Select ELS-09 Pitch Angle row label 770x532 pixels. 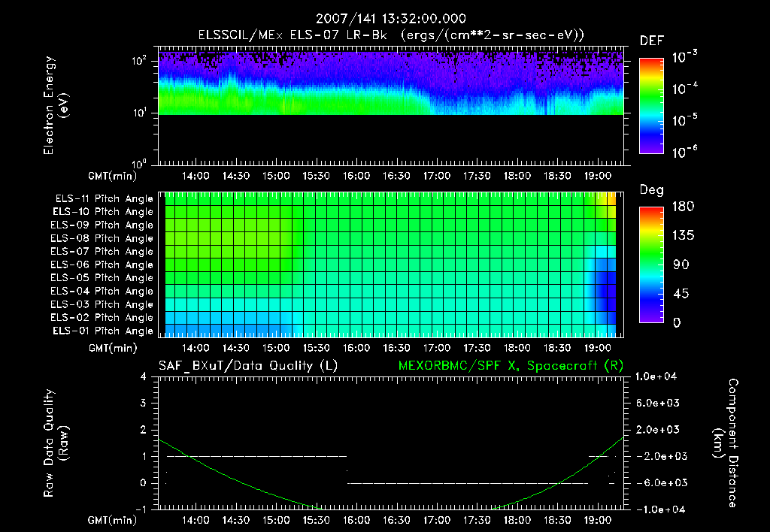102,225
